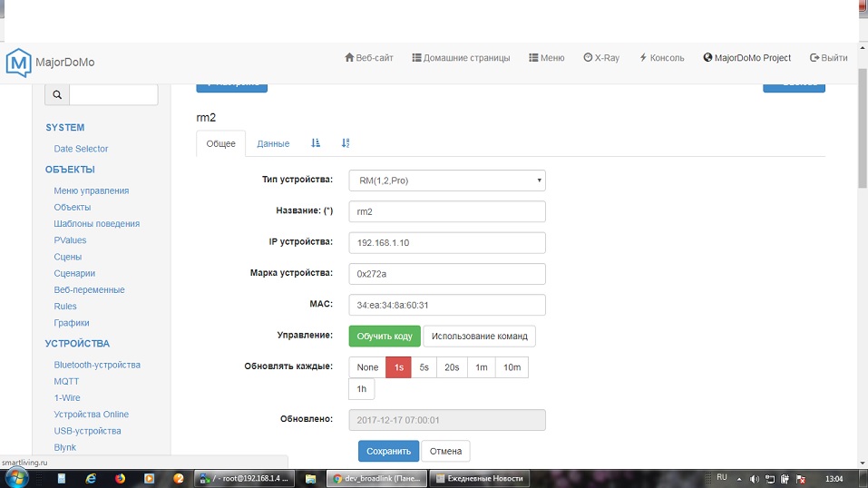Open Объекты sidebar link

point(73,207)
